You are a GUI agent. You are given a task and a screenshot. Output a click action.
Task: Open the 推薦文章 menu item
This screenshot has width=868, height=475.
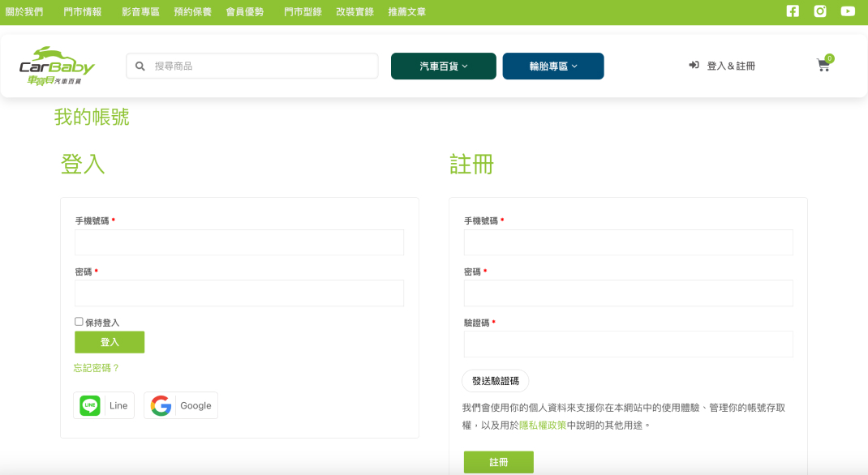click(407, 11)
